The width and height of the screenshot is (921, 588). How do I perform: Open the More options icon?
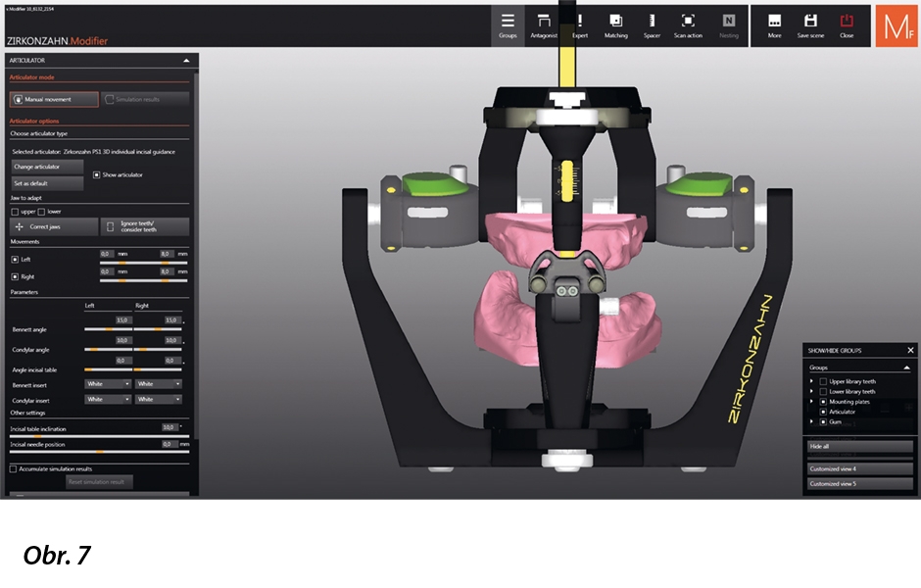(774, 25)
